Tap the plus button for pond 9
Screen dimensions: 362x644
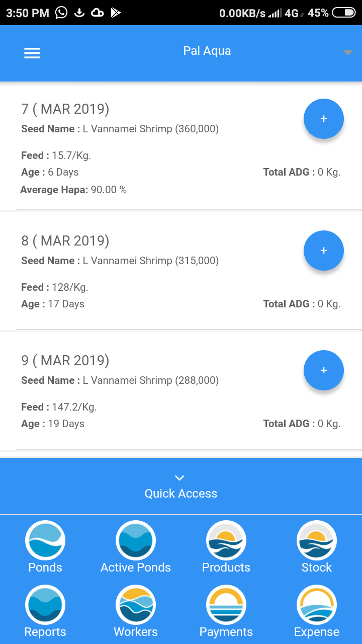[323, 370]
